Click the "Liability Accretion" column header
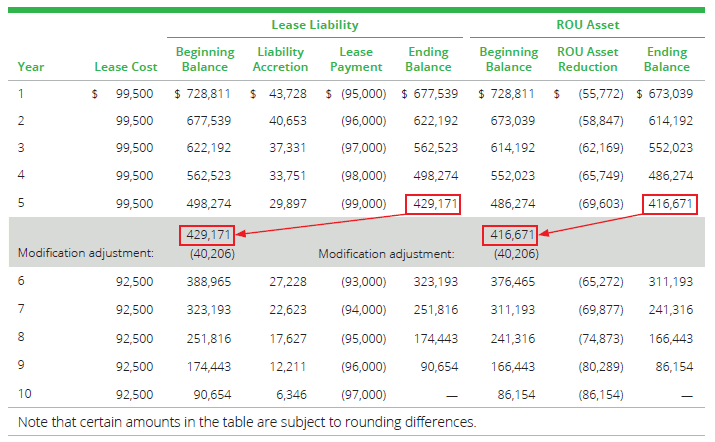This screenshot has height=442, width=715. coord(281,59)
